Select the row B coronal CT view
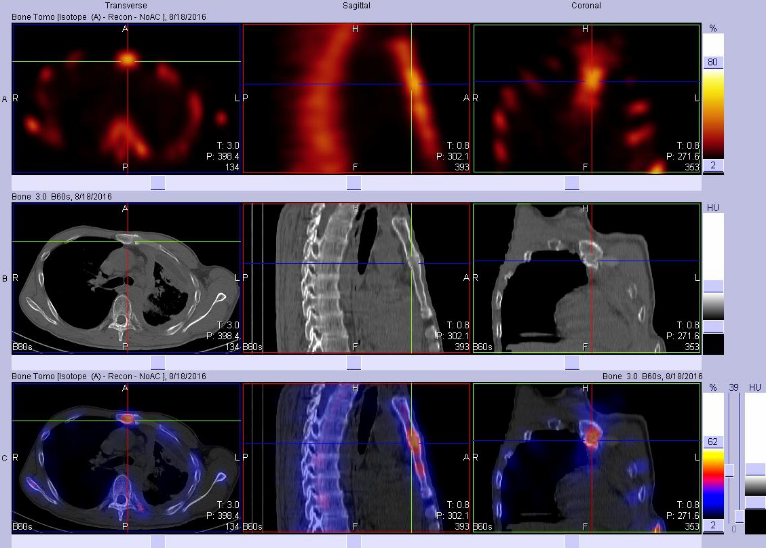770x548 pixels. coord(586,279)
